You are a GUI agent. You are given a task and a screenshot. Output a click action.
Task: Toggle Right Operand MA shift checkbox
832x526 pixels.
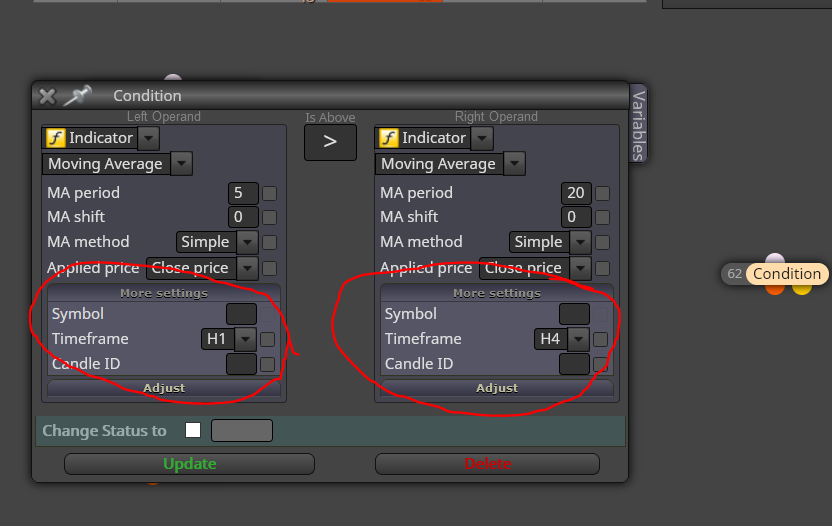point(603,217)
